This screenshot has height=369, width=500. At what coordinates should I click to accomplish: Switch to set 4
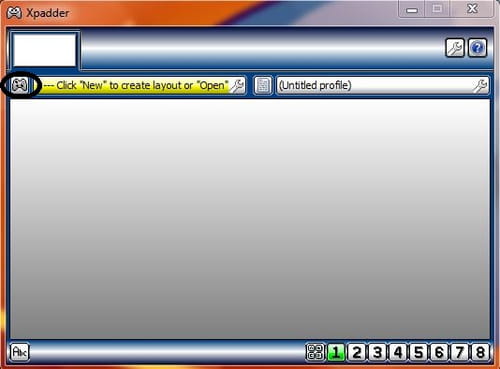pyautogui.click(x=398, y=352)
